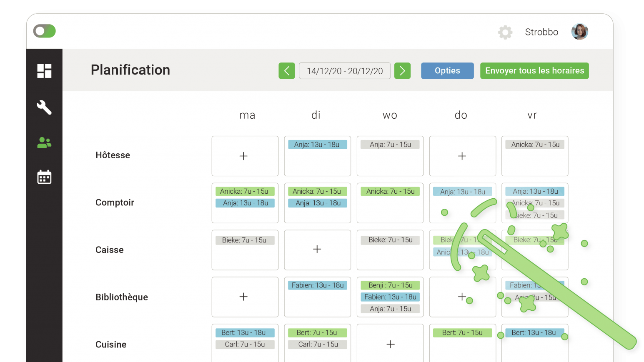Open the 14/12/20 - 20/12/20 date range picker
This screenshot has width=644, height=362.
point(345,71)
